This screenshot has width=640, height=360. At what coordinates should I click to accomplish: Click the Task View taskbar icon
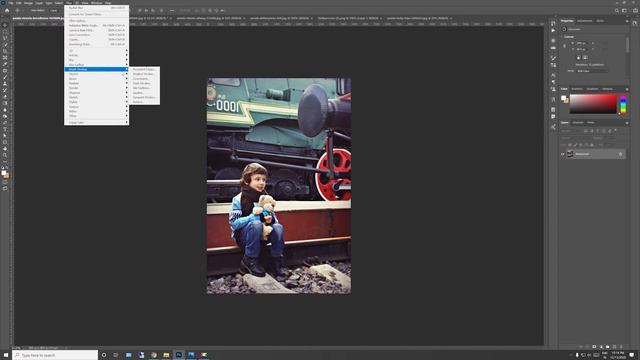pyautogui.click(x=116, y=355)
